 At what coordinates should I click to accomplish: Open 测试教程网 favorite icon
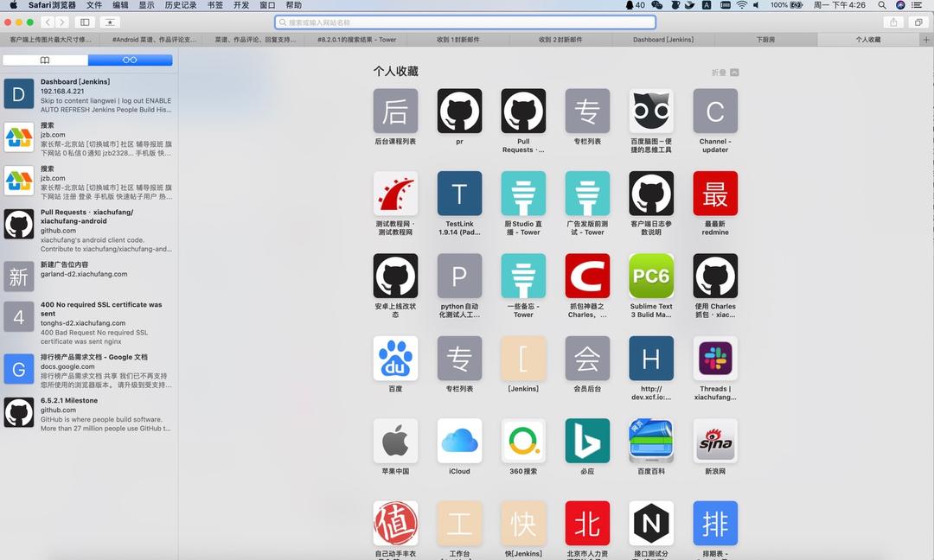tap(395, 194)
